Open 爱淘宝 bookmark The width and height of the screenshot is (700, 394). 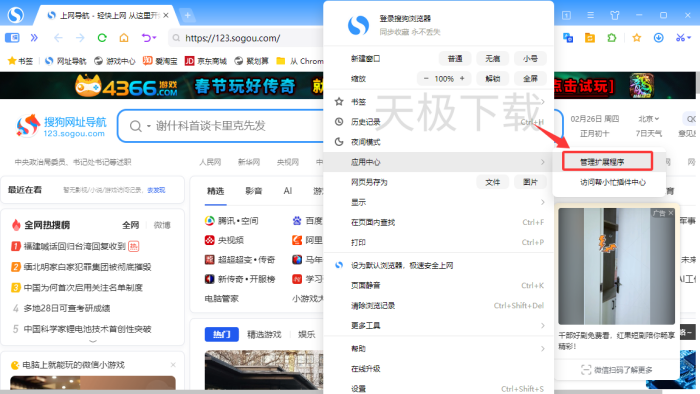pos(160,61)
